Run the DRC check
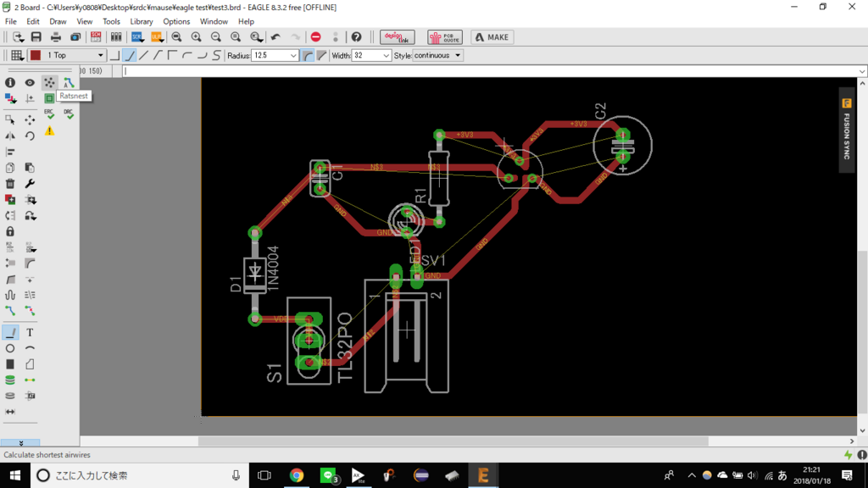 (69, 114)
